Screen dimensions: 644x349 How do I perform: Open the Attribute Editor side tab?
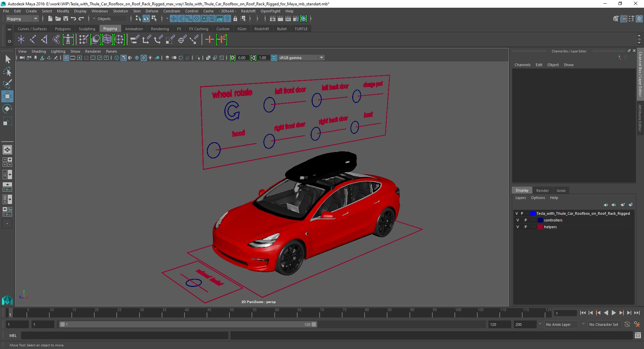[640, 118]
